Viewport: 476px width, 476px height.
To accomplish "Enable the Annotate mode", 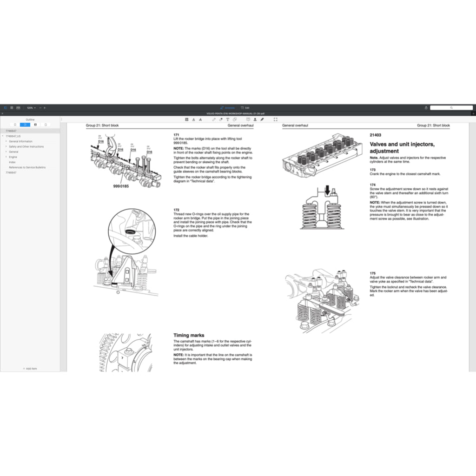I will pyautogui.click(x=227, y=107).
